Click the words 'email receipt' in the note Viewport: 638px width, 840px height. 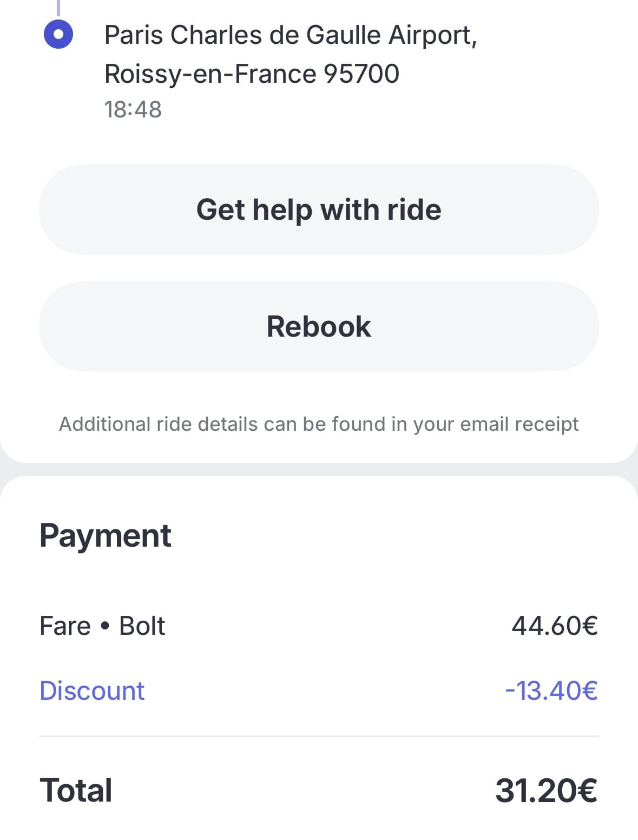click(519, 424)
